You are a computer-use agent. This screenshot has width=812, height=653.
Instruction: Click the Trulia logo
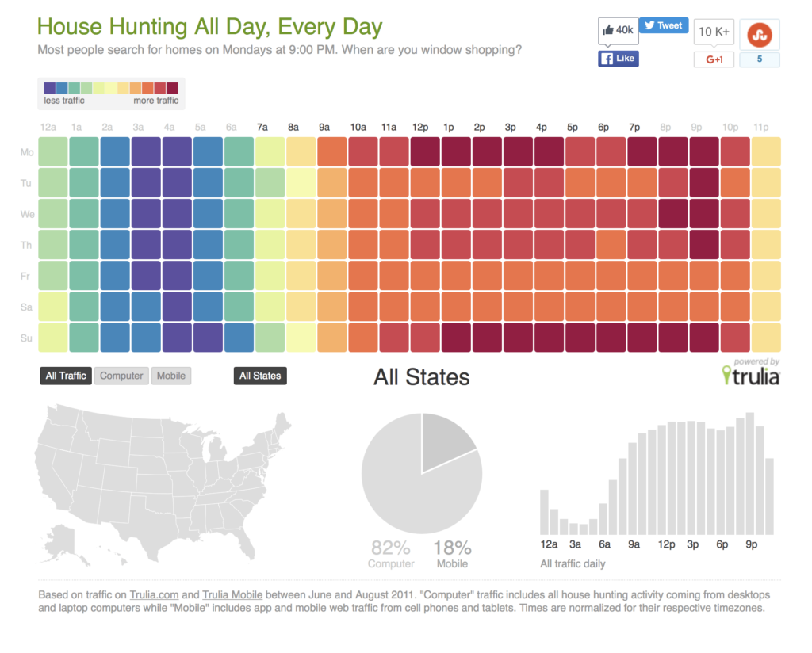750,374
